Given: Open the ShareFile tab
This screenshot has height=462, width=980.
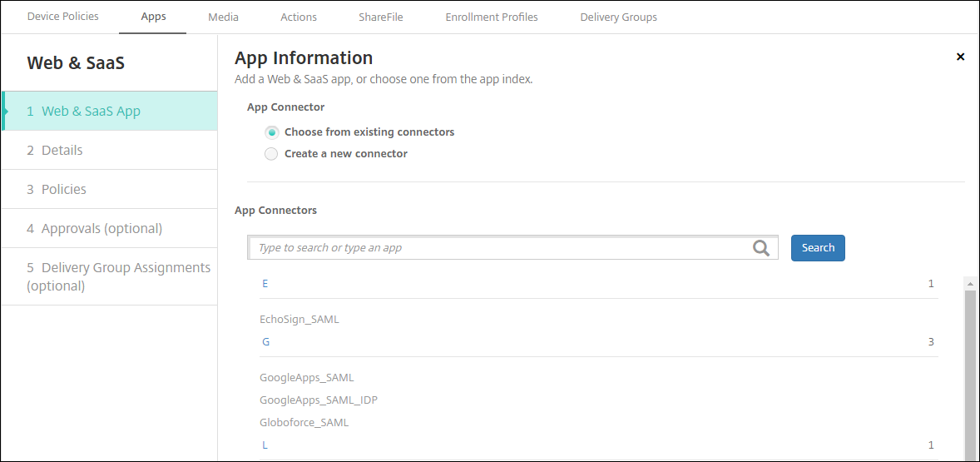Looking at the screenshot, I should click(380, 17).
